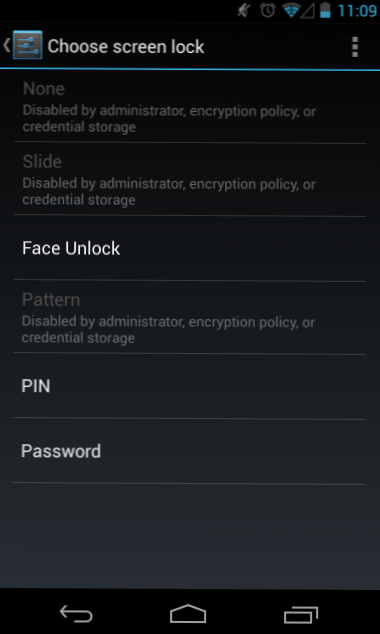Image resolution: width=380 pixels, height=634 pixels.
Task: Open the recent apps navigation button
Action: [300, 614]
